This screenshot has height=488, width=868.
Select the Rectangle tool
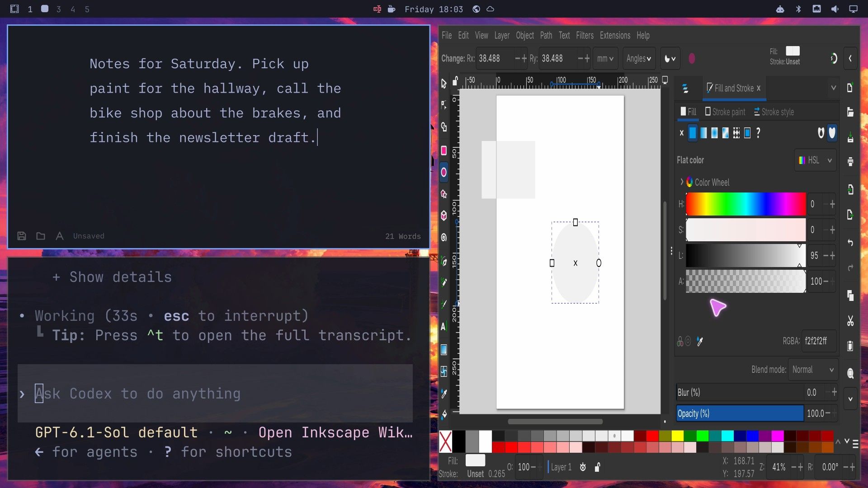pyautogui.click(x=443, y=150)
